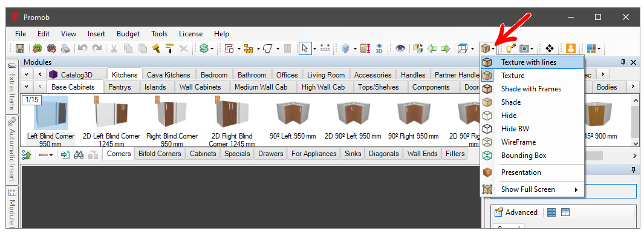Click the Save disk icon in toolbar

(x=19, y=48)
